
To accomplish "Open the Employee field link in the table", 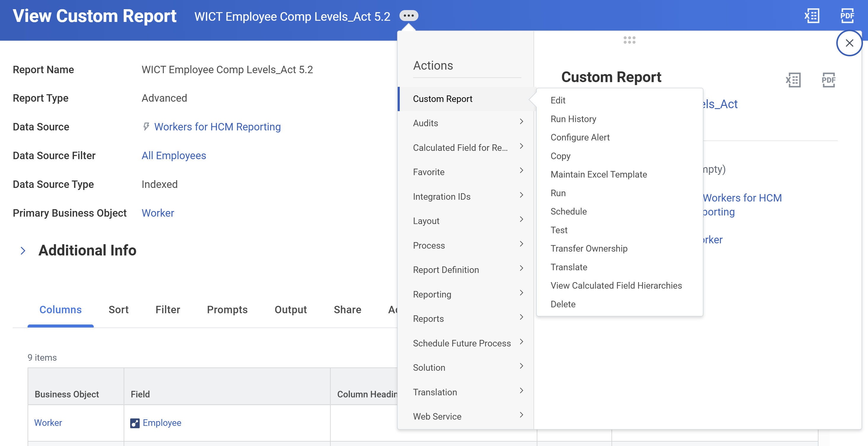I will (x=162, y=423).
